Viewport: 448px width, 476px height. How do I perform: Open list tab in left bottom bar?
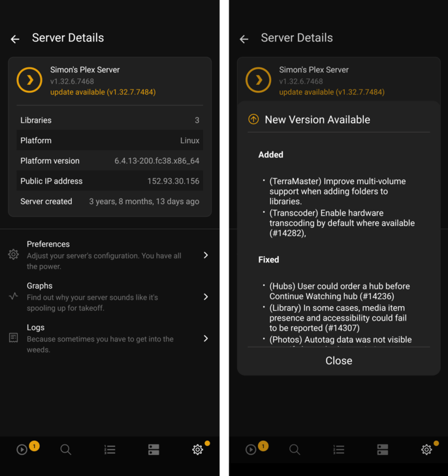pos(110,450)
